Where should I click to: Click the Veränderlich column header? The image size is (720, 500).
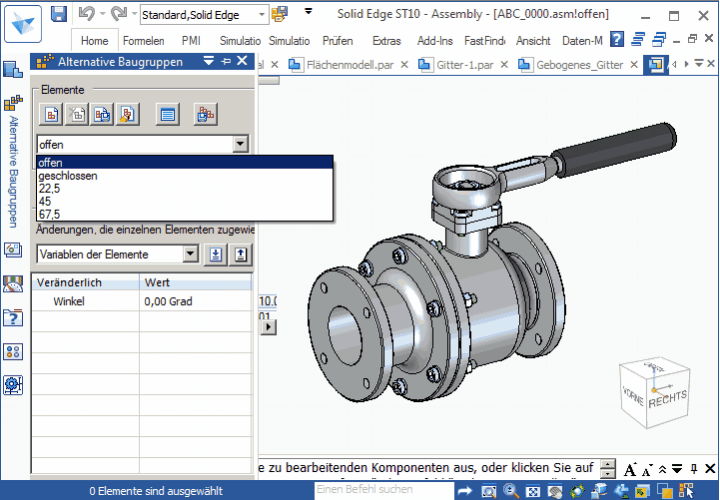(x=85, y=282)
